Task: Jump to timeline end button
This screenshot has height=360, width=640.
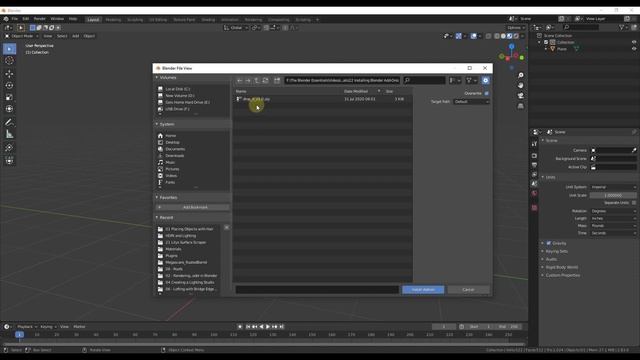Action: tap(282, 327)
